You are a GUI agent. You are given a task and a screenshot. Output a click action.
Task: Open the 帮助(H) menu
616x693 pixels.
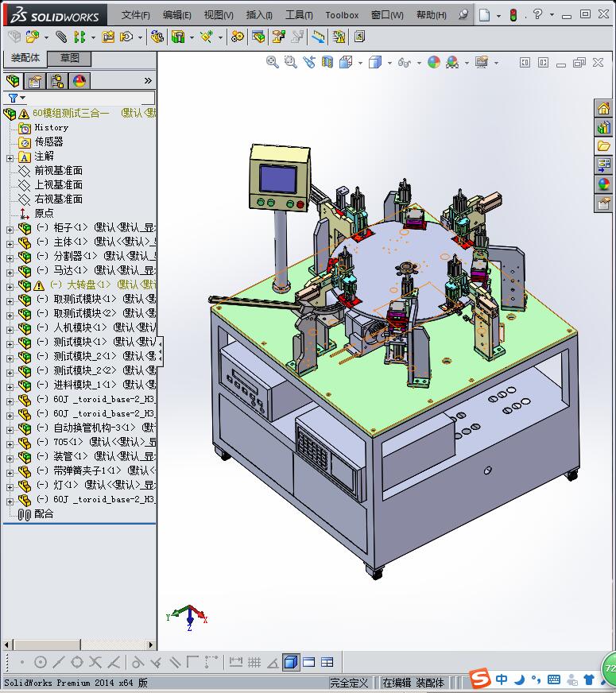(x=432, y=15)
